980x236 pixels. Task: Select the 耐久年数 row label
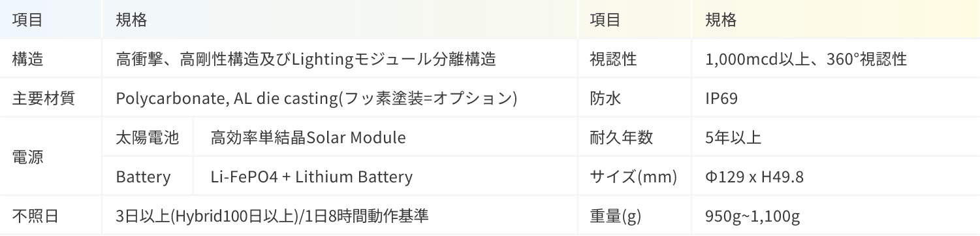[x=635, y=137]
